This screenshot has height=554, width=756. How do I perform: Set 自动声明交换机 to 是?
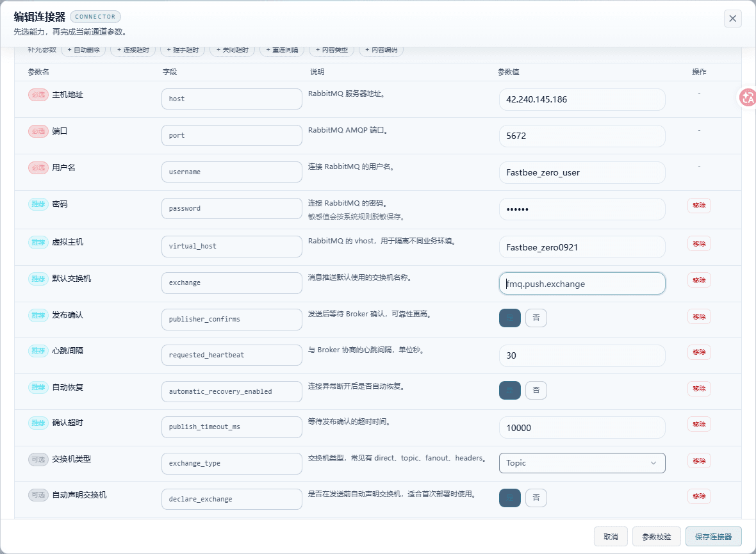509,498
